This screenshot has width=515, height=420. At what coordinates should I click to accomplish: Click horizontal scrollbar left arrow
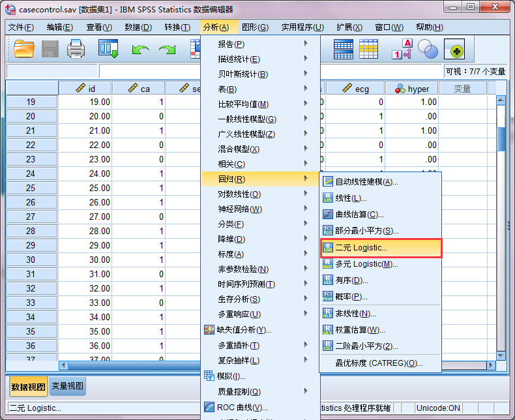[x=63, y=365]
